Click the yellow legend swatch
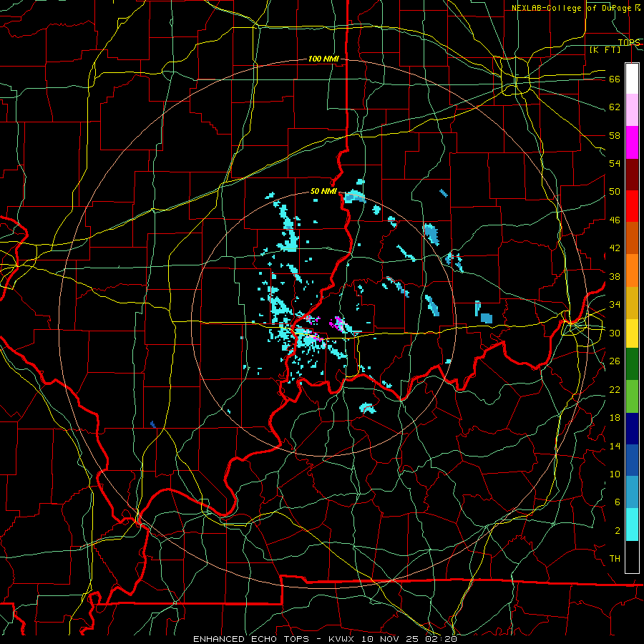The height and width of the screenshot is (644, 644). (x=632, y=333)
